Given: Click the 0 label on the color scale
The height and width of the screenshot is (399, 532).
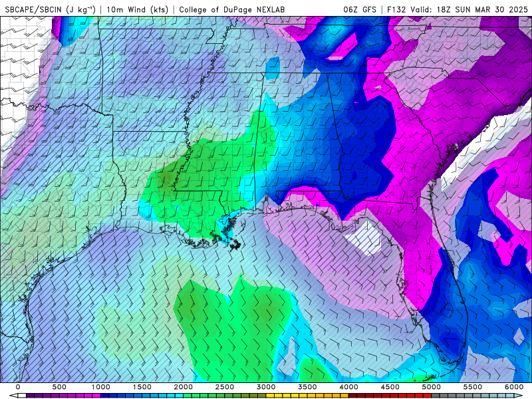Looking at the screenshot, I should (x=18, y=387).
